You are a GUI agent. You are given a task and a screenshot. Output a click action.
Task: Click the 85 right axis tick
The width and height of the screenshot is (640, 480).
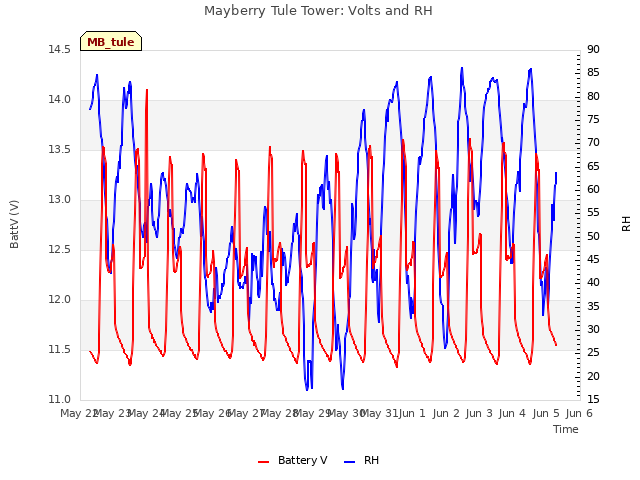[593, 73]
